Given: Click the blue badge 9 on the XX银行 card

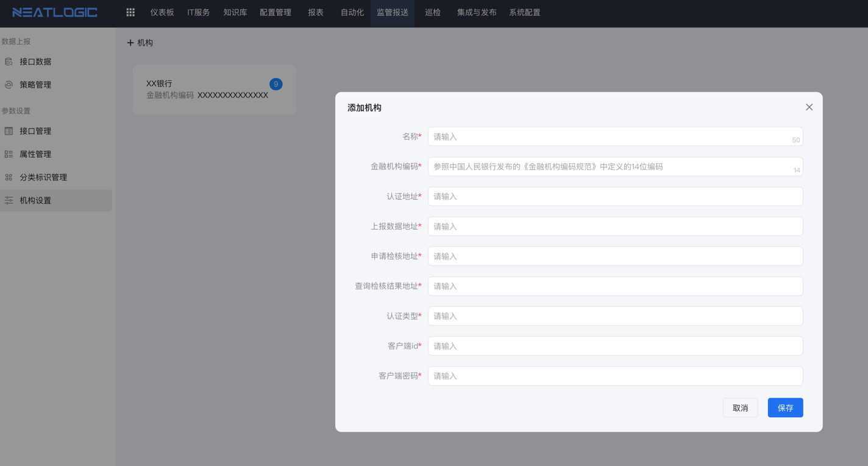Looking at the screenshot, I should 276,84.
